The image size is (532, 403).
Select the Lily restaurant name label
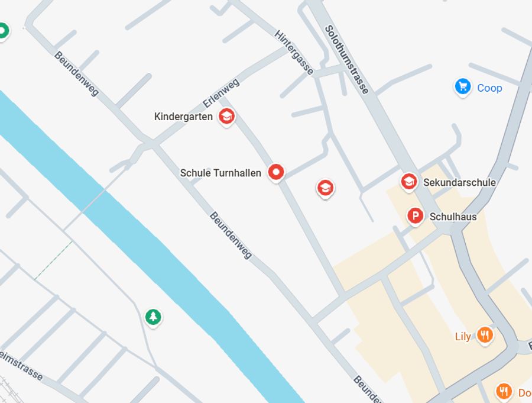click(x=463, y=336)
